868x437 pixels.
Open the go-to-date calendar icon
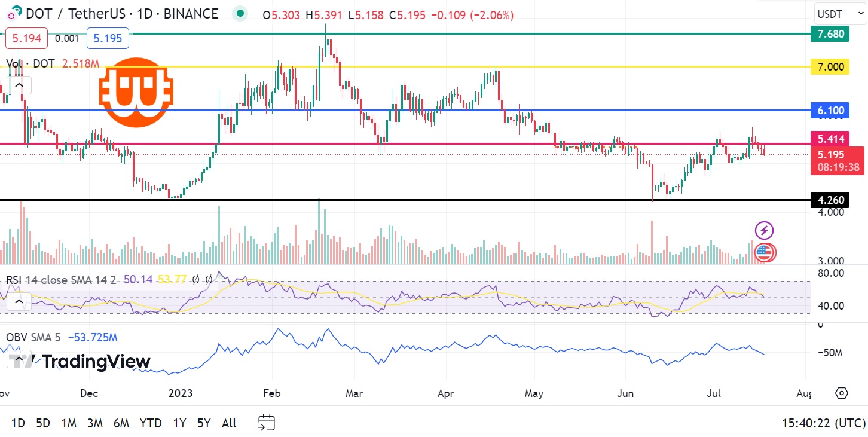pos(267,423)
